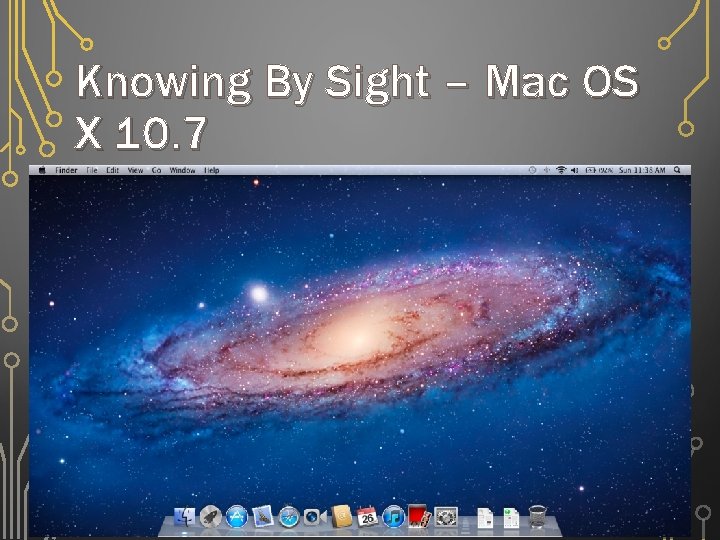This screenshot has width=720, height=540.
Task: Open the Help menu
Action: (x=212, y=170)
